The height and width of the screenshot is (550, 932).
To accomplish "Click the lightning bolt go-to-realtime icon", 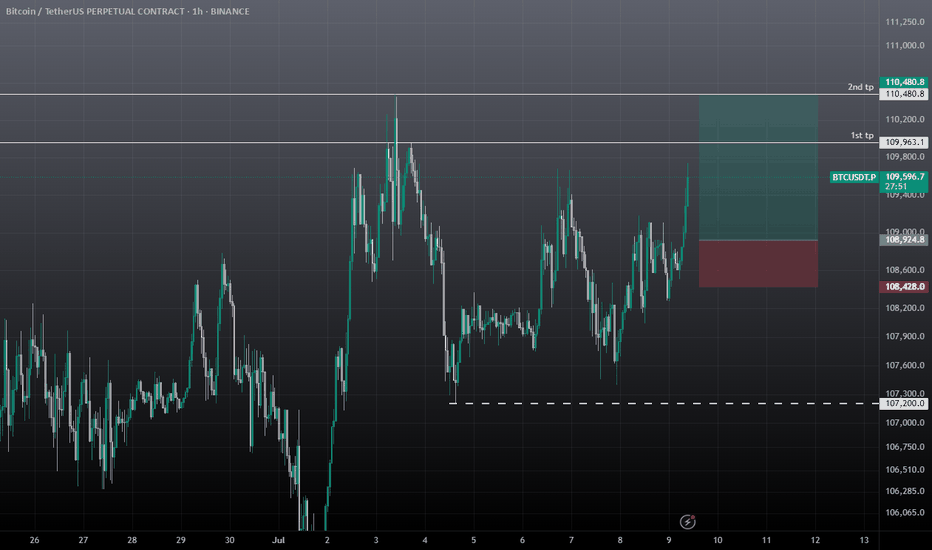I will pos(688,522).
